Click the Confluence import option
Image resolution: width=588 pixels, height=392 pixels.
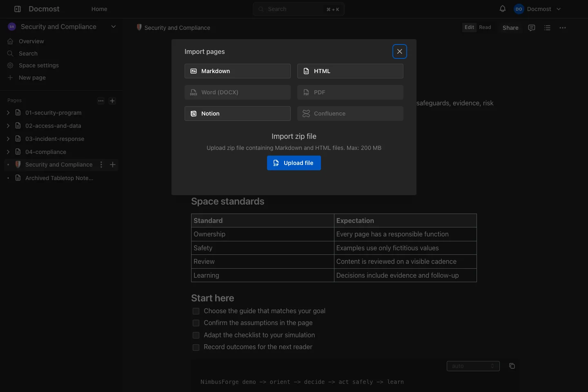(x=350, y=114)
